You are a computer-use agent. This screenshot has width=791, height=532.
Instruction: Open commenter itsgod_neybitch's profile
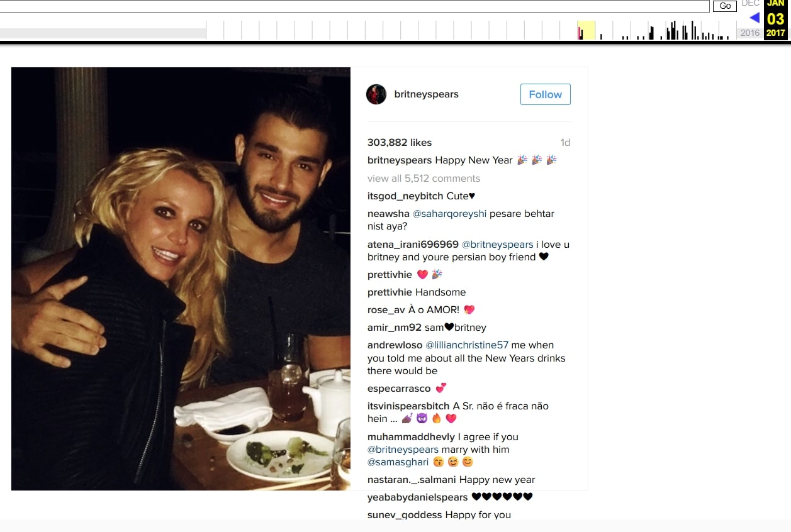(405, 196)
